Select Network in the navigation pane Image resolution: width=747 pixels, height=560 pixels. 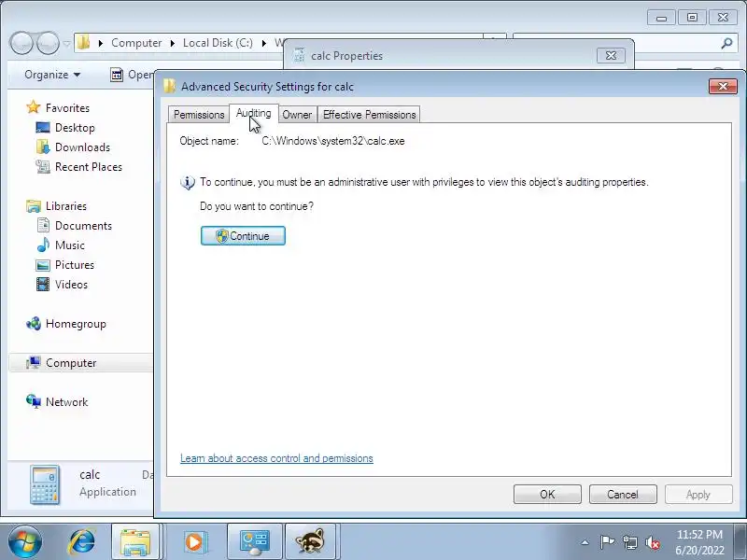pos(66,402)
